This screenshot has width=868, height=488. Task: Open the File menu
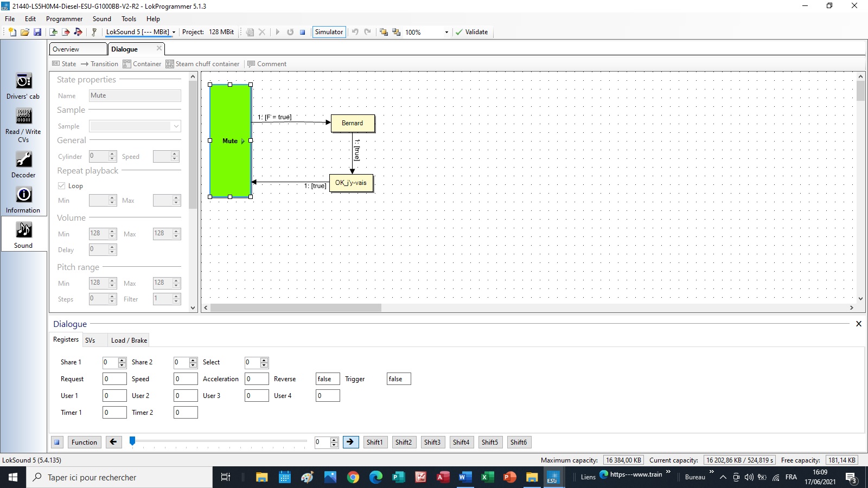coord(10,18)
